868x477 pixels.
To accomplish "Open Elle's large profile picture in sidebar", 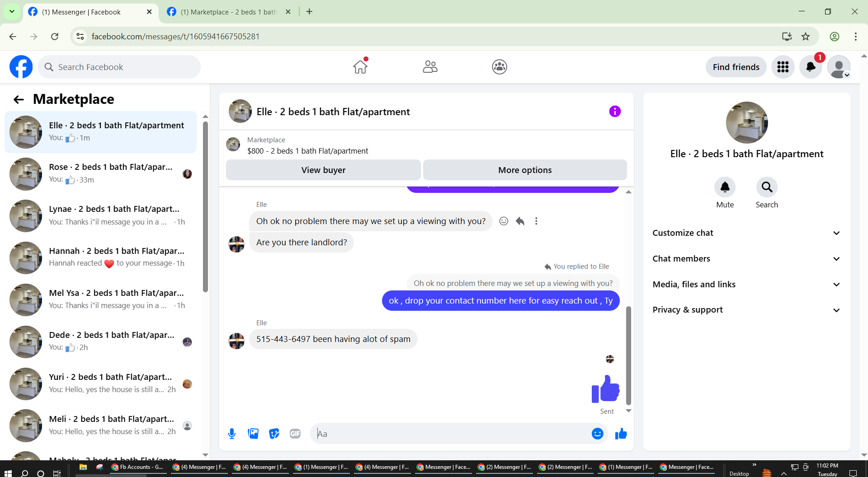I will coord(747,123).
